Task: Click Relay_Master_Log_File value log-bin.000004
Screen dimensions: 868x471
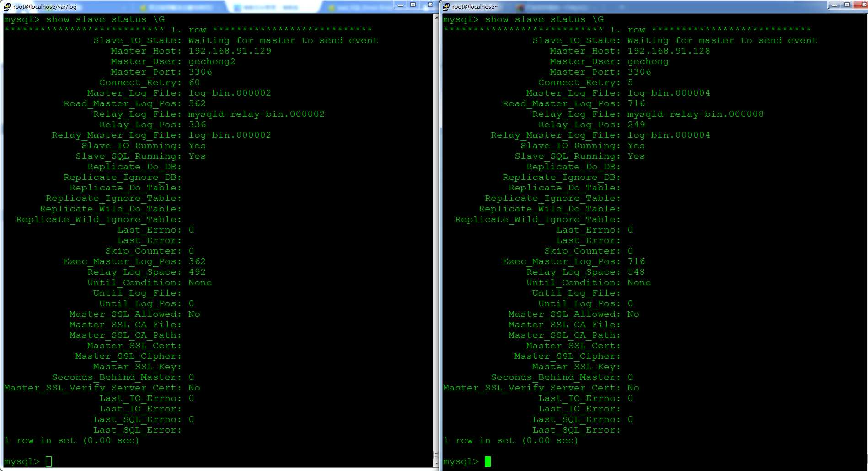Action: (669, 135)
